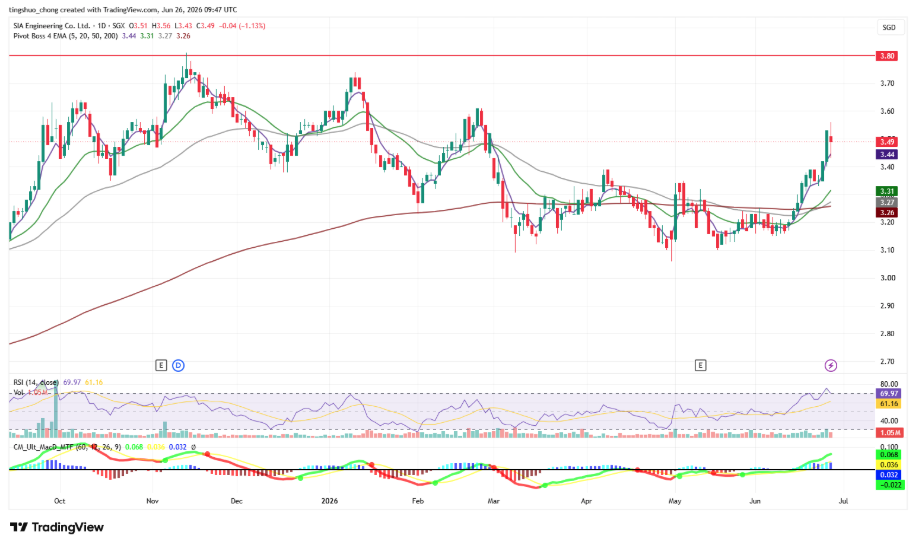Viewport: 914px width, 543px height.
Task: Click the Jun label on the time axis
Action: pyautogui.click(x=755, y=501)
